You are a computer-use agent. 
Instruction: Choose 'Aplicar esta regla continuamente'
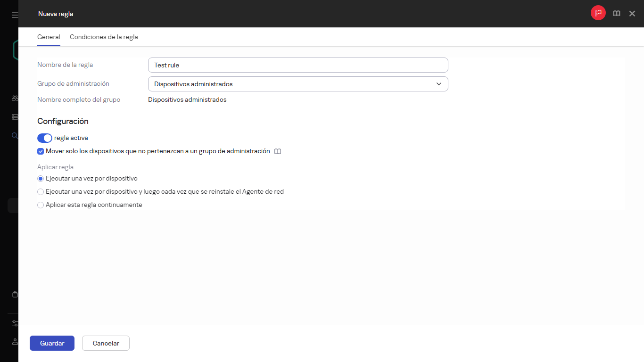pyautogui.click(x=41, y=205)
